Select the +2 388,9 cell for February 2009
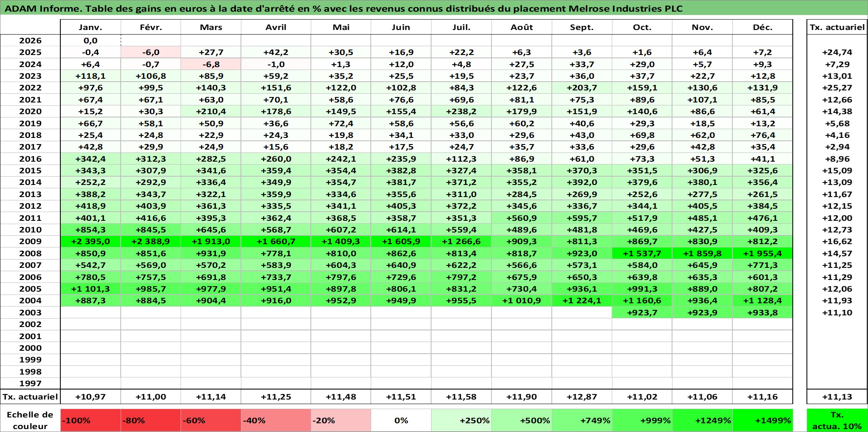 pos(151,241)
